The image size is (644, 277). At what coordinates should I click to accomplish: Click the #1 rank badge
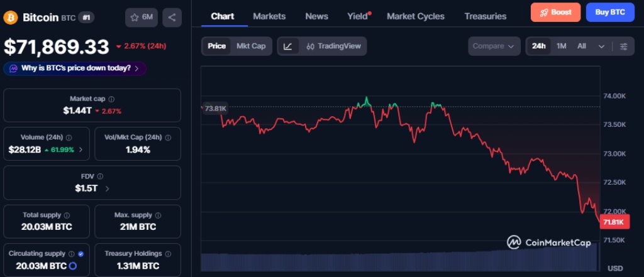(x=86, y=18)
